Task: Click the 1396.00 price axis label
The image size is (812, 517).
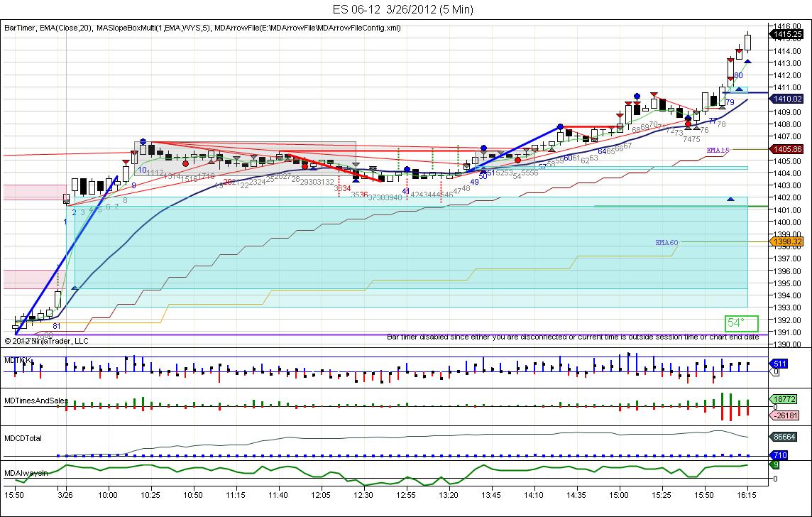Action: click(787, 271)
